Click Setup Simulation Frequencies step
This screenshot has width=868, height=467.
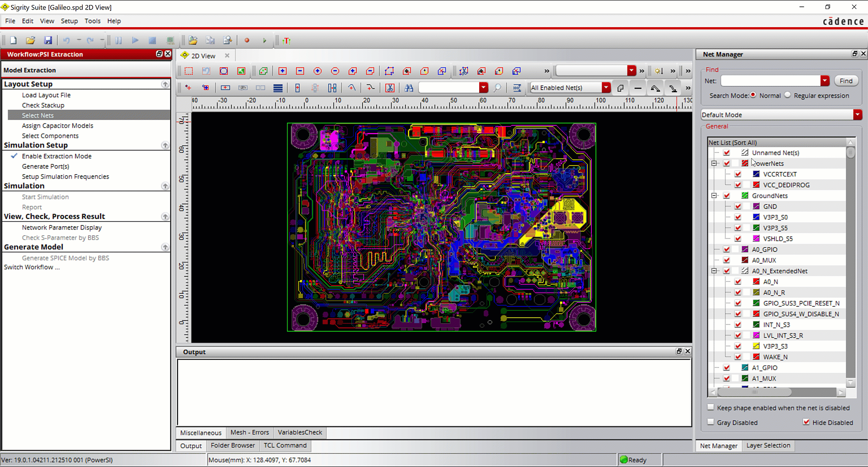coord(65,176)
